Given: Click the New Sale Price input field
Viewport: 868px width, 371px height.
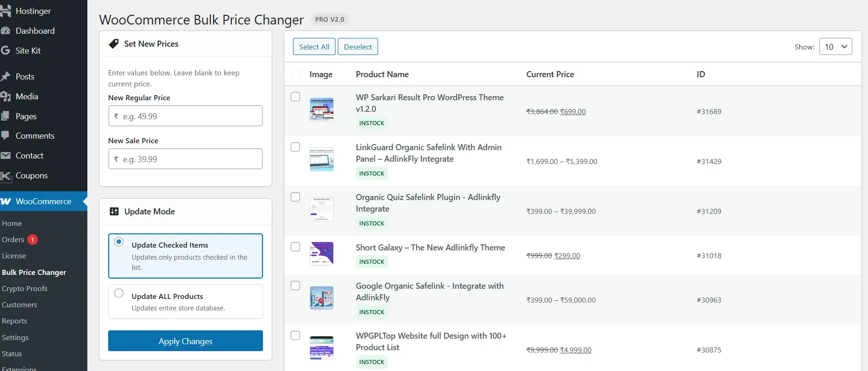Looking at the screenshot, I should [x=185, y=159].
